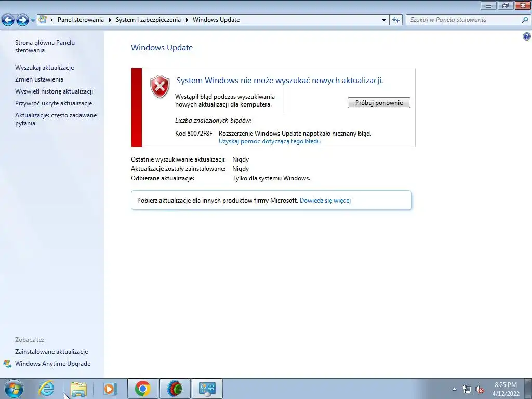532x399 pixels.
Task: Click the muted volume tray icon
Action: click(480, 389)
